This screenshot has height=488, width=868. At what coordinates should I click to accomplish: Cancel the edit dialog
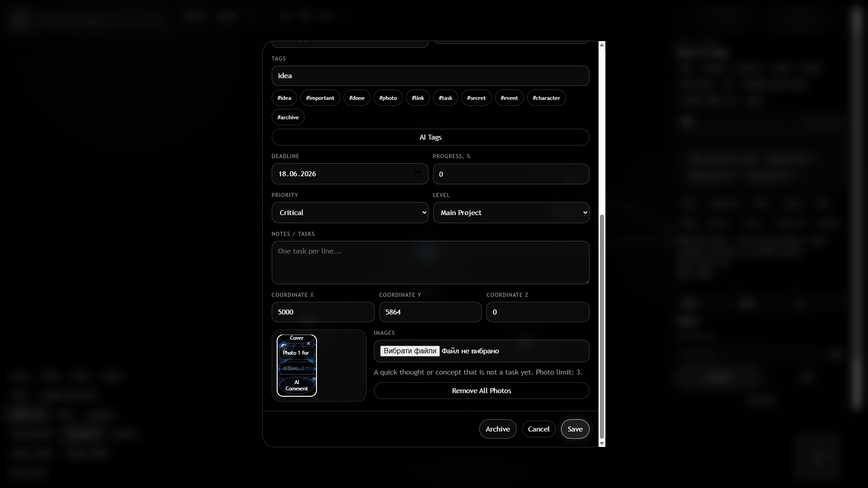point(539,429)
